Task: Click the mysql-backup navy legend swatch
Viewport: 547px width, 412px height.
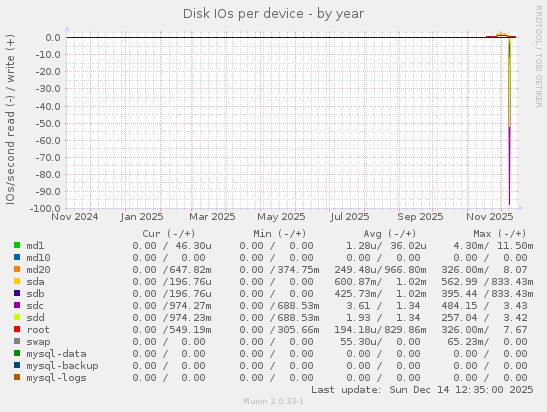Action: click(17, 365)
